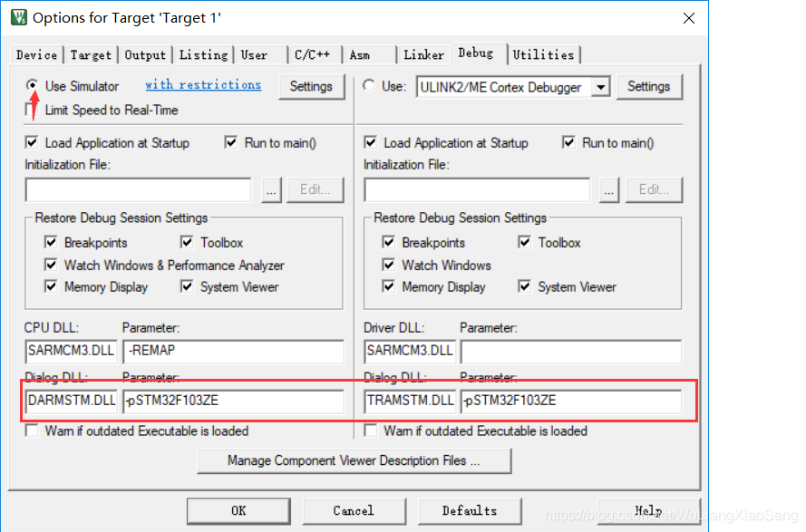Click Dialog DLL field TRAMSTM.DLL

[x=410, y=401]
